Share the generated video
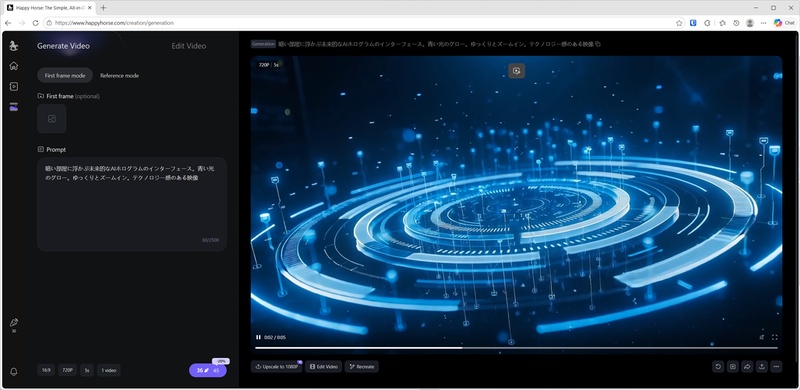 pyautogui.click(x=747, y=367)
